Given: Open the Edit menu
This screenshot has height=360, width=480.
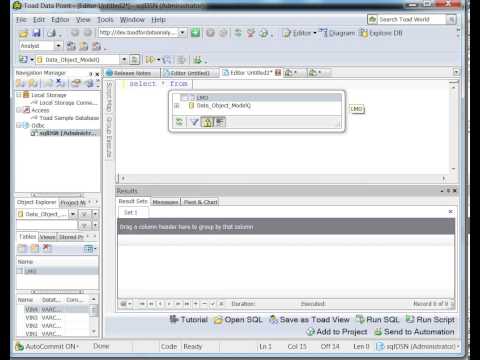Looking at the screenshot, I should point(39,20).
